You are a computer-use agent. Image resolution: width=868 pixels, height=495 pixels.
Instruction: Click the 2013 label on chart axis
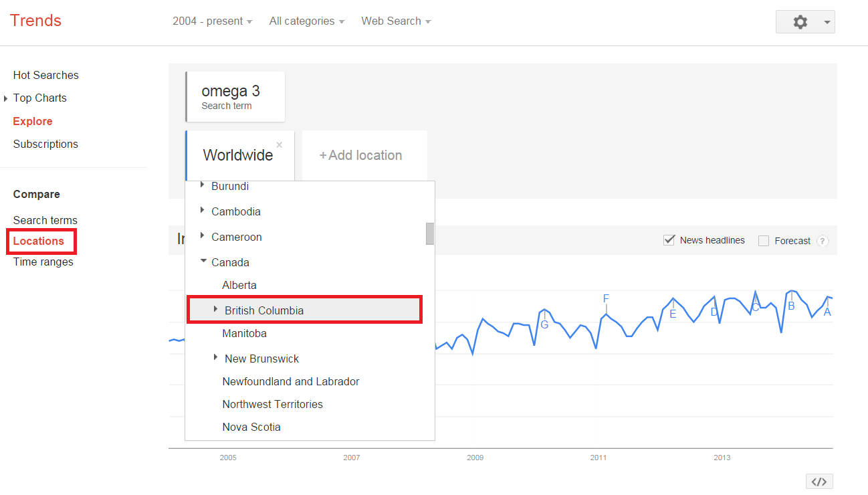722,458
